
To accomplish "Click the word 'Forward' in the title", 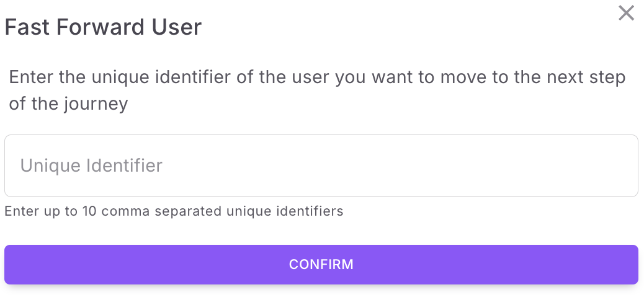I will pos(101,27).
